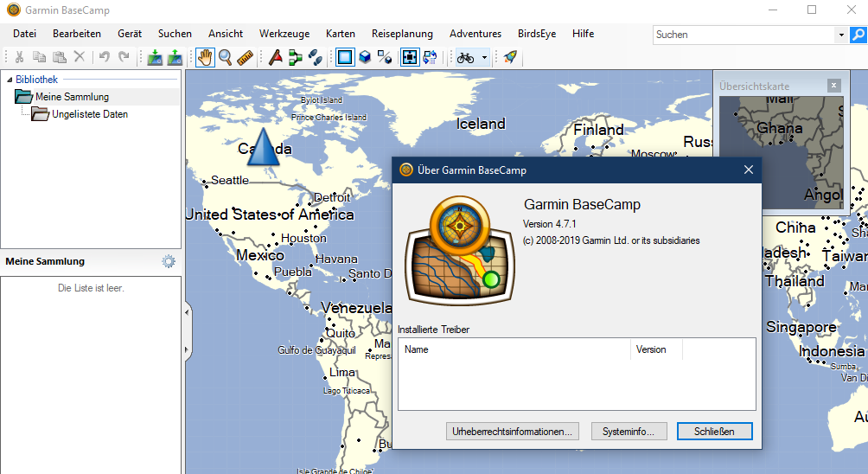This screenshot has height=474, width=868.
Task: Click the Suchen search input field
Action: point(744,35)
